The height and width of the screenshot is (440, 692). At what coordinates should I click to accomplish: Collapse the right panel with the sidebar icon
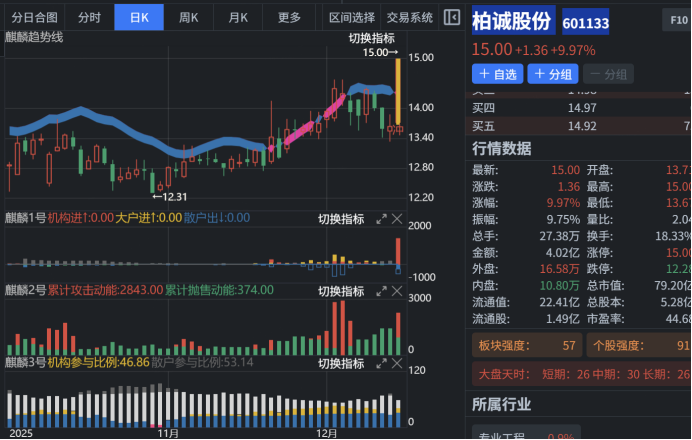click(x=452, y=17)
